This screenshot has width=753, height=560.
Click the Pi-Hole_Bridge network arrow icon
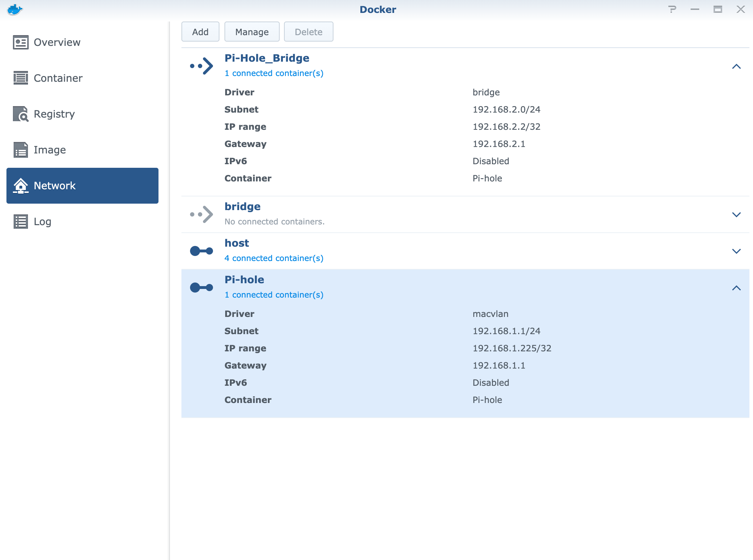click(x=202, y=66)
